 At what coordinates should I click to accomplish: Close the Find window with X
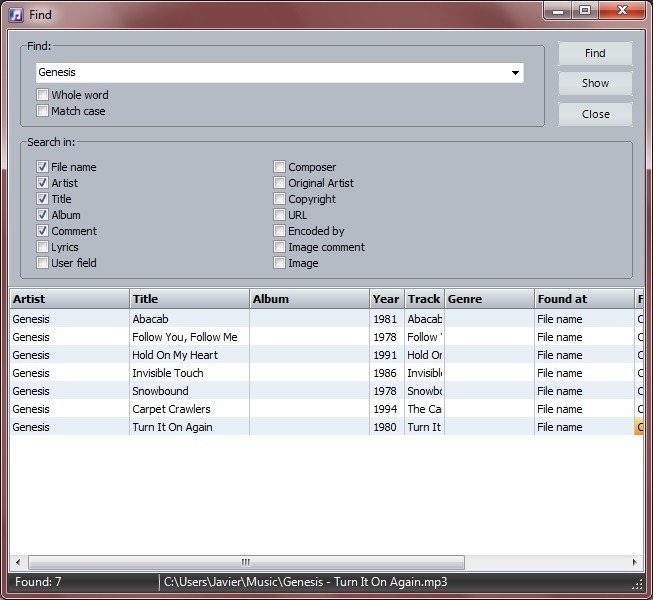[622, 11]
